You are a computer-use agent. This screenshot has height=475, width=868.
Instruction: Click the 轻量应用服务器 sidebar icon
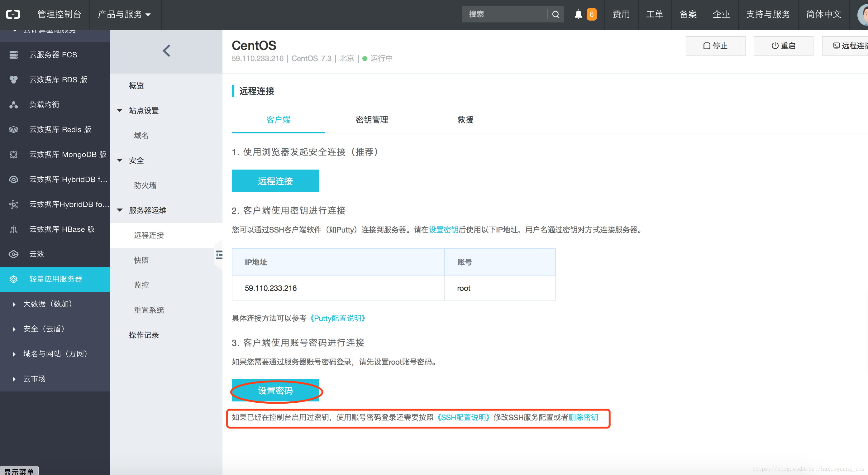(13, 279)
